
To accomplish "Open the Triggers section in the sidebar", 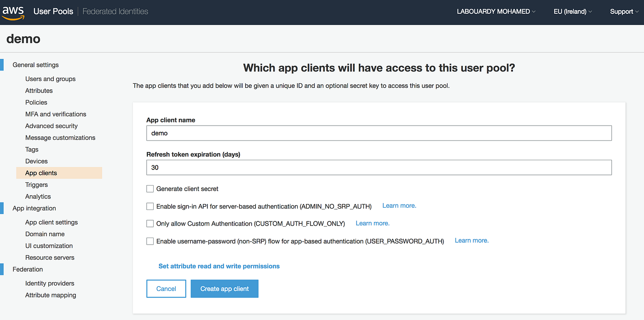I will [x=36, y=185].
